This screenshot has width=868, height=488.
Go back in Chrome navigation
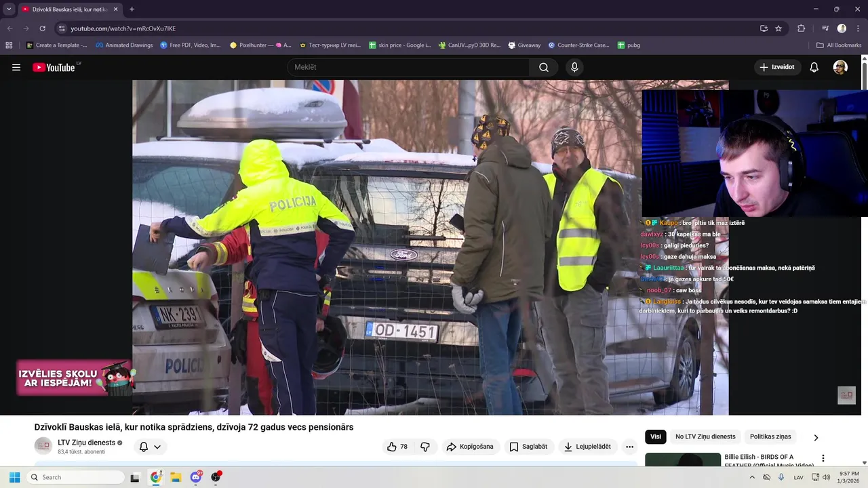pyautogui.click(x=9, y=28)
